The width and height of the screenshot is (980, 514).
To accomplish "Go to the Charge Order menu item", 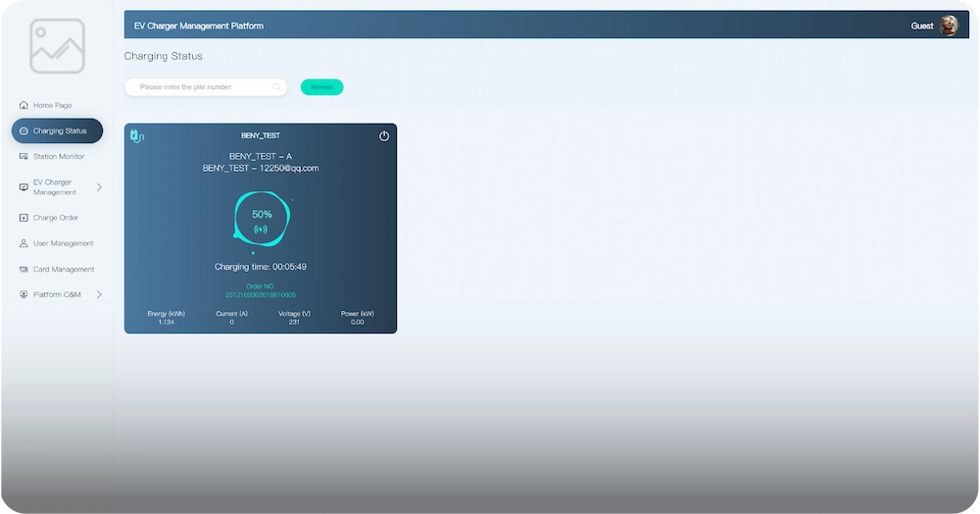I will 56,218.
